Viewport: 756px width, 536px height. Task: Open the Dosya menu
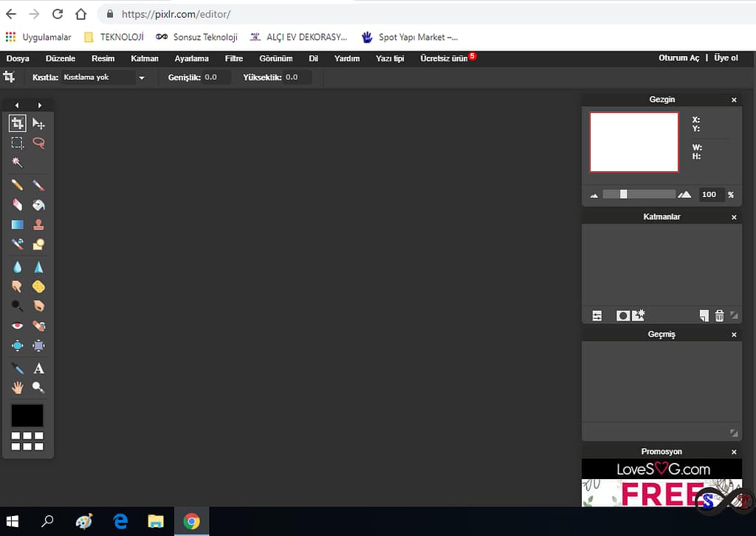(x=18, y=58)
